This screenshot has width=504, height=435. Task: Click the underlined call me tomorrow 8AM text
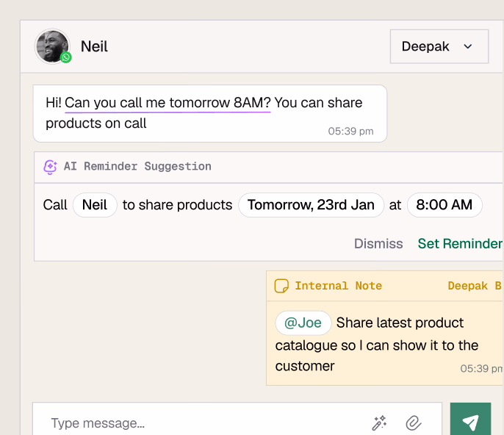click(168, 103)
